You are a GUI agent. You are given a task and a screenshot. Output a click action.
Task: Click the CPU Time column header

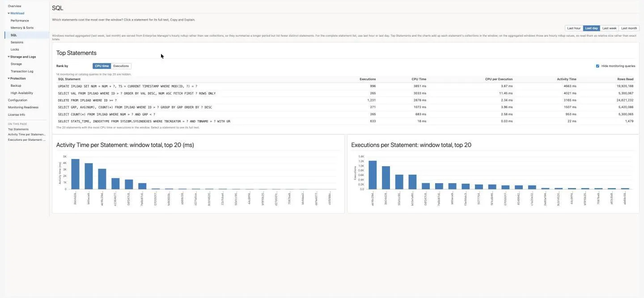click(x=419, y=79)
